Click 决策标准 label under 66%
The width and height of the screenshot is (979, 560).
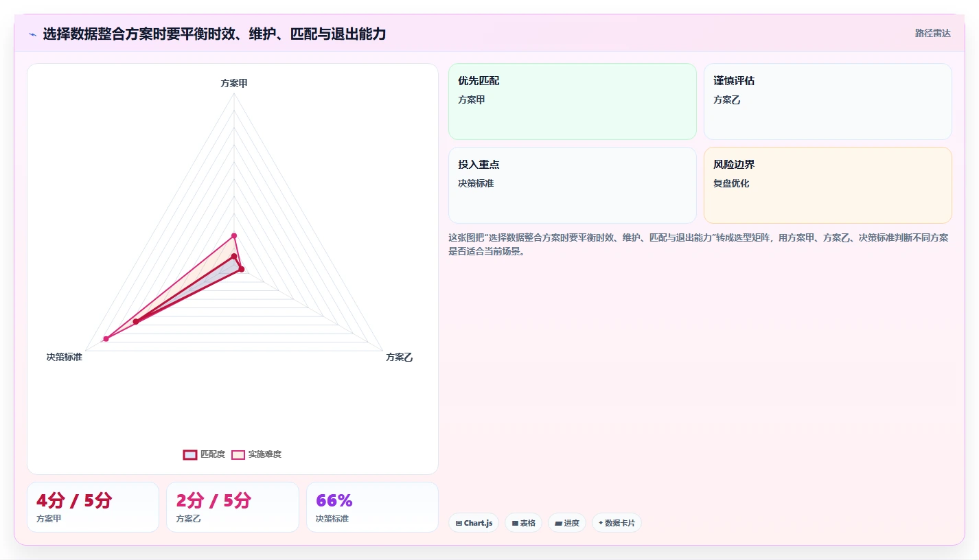[332, 519]
